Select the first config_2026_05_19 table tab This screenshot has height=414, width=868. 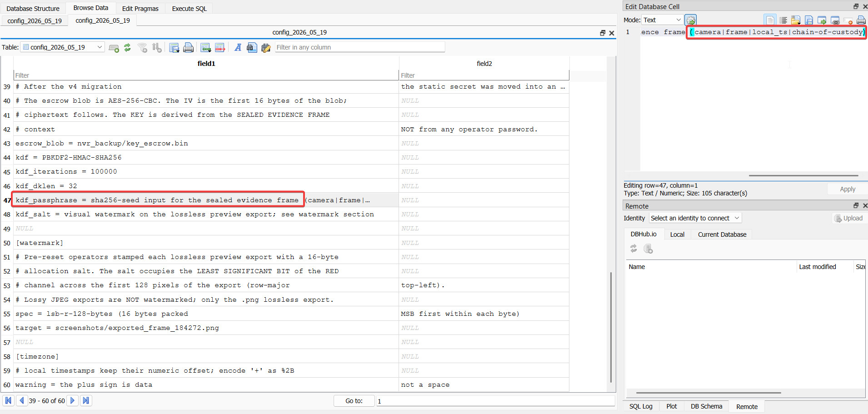35,21
